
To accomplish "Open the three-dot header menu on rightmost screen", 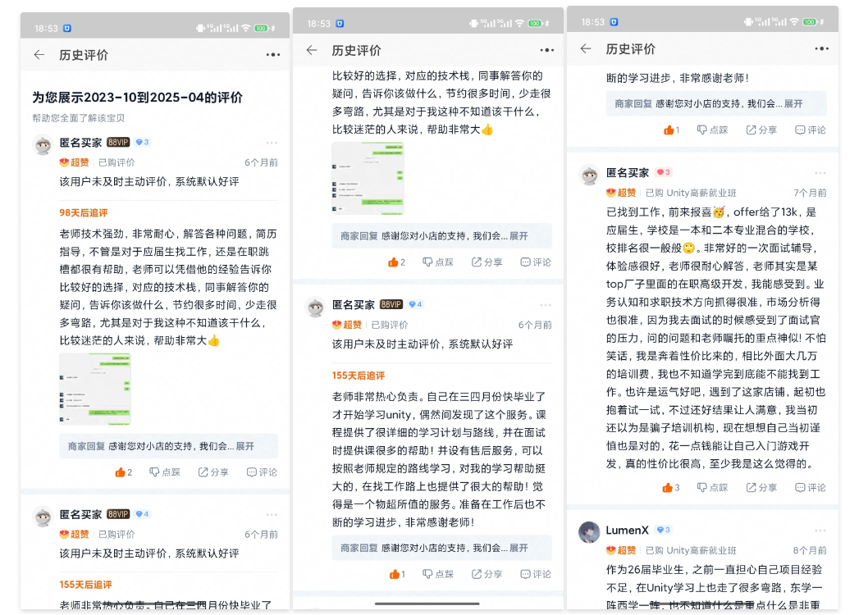I will [820, 49].
